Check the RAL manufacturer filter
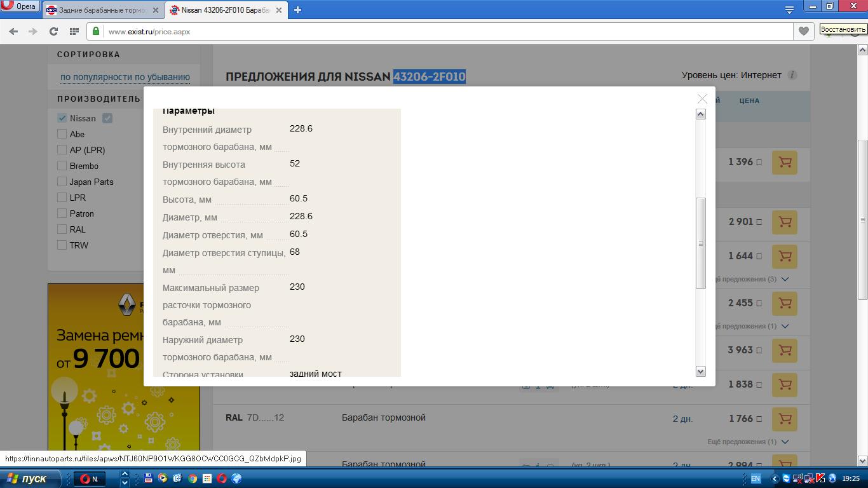The image size is (868, 488). click(x=62, y=229)
